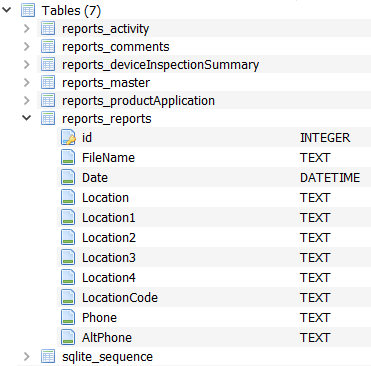Expand the reports_deviceInspectionSummary table

click(x=27, y=65)
